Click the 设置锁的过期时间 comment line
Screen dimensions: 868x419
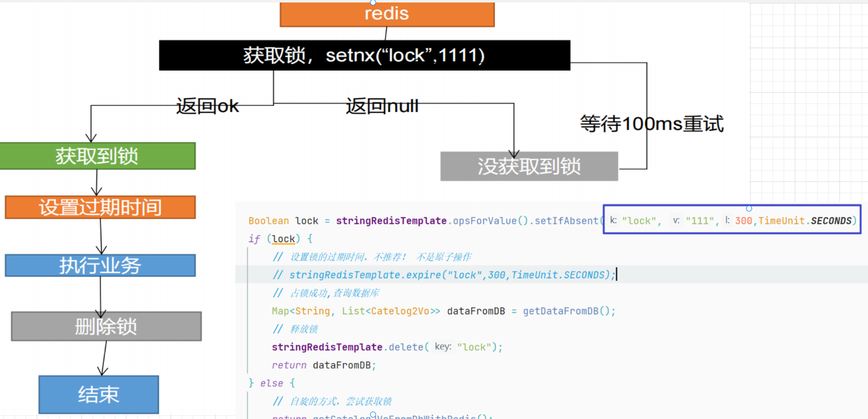pyautogui.click(x=372, y=257)
